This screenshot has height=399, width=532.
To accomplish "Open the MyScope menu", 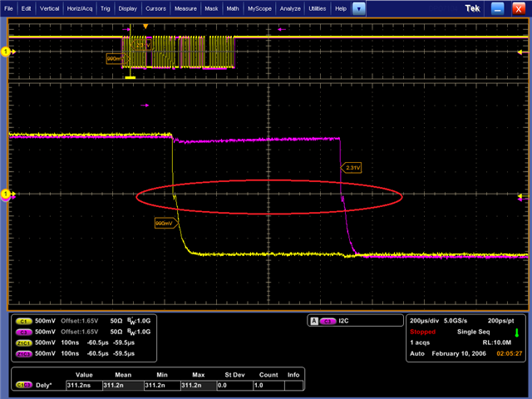I will pos(259,8).
